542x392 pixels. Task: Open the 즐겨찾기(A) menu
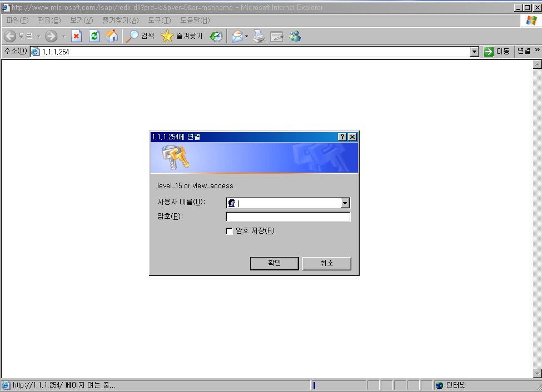pos(121,21)
